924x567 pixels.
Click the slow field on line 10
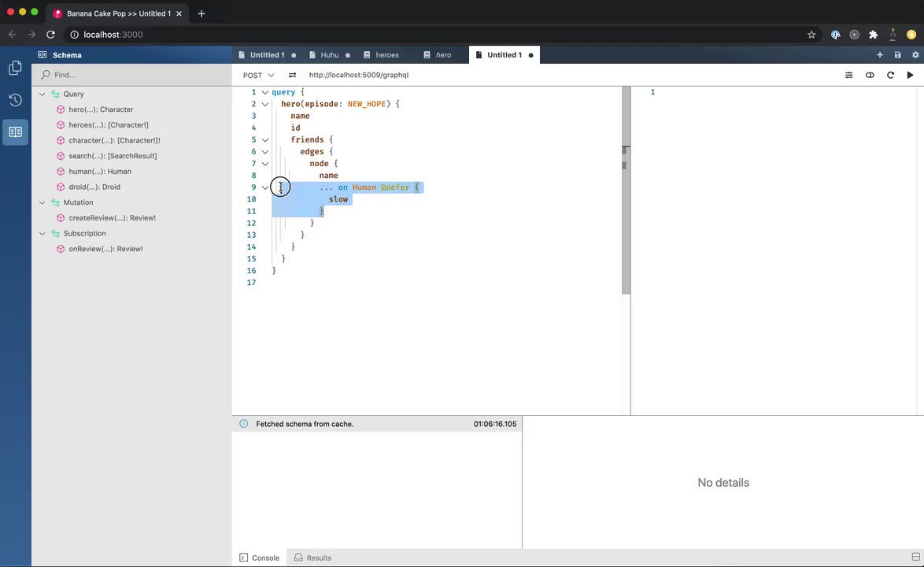click(338, 199)
